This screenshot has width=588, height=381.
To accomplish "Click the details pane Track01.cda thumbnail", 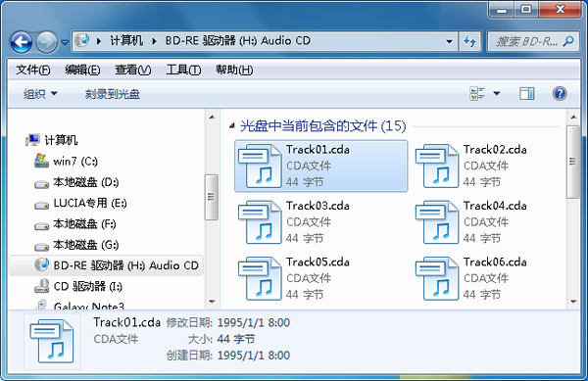I will coord(52,341).
